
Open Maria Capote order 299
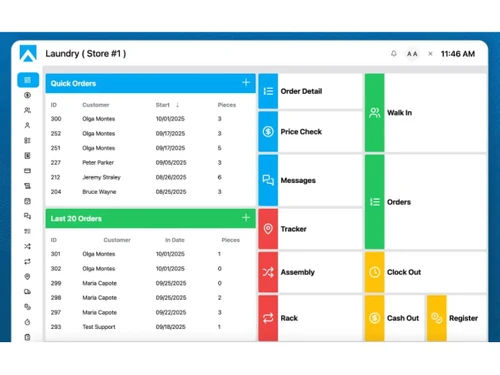pos(151,283)
